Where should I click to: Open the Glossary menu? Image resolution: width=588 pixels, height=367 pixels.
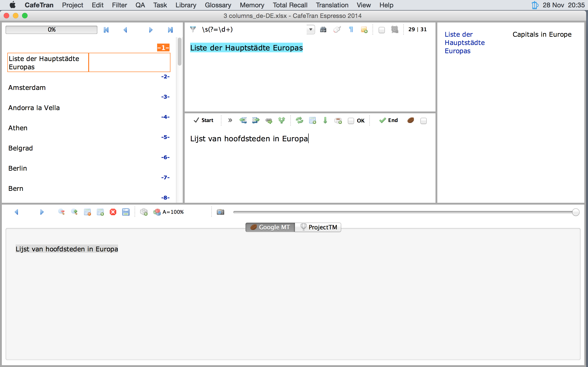pos(218,5)
